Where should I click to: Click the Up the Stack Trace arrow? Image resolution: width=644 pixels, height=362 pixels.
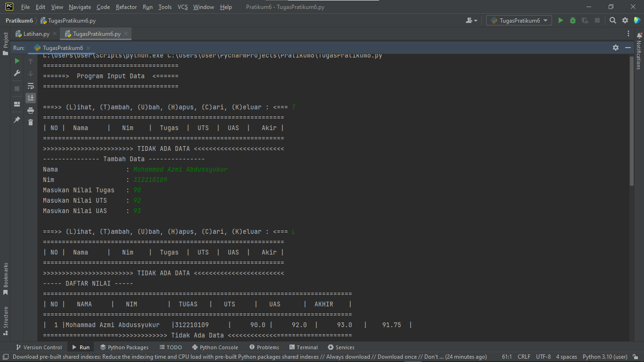point(31,61)
